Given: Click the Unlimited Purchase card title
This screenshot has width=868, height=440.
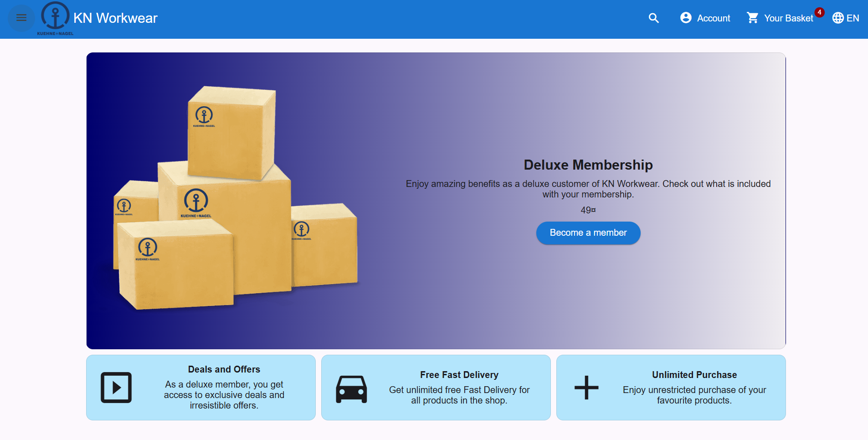Looking at the screenshot, I should (694, 375).
